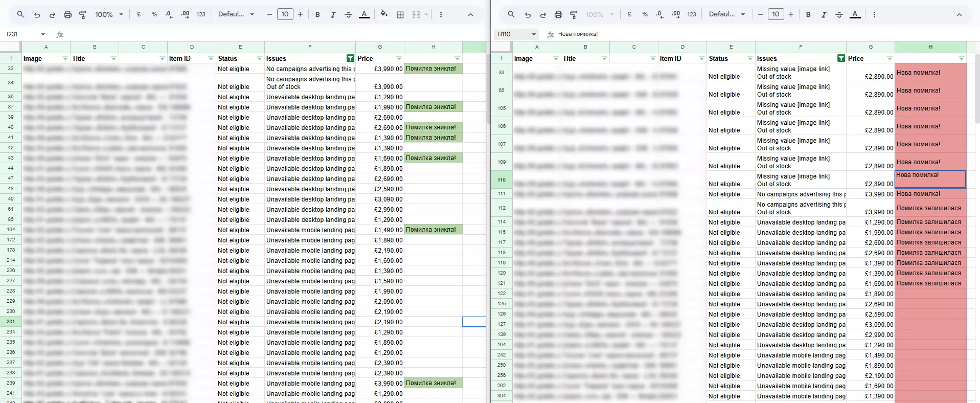
Task: Undo the last action in the right spreadsheet
Action: pos(528,15)
